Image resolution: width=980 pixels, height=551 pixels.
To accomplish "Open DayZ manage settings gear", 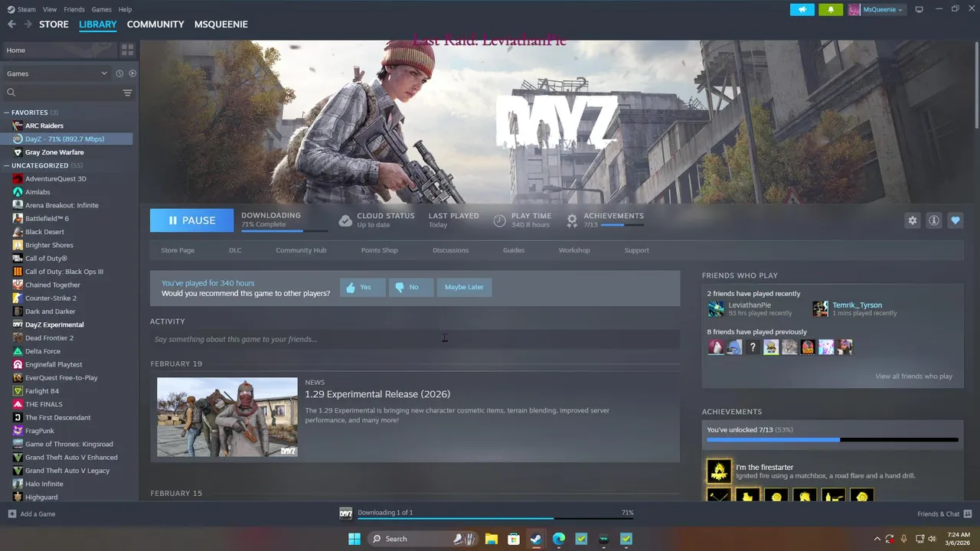I will tap(912, 220).
